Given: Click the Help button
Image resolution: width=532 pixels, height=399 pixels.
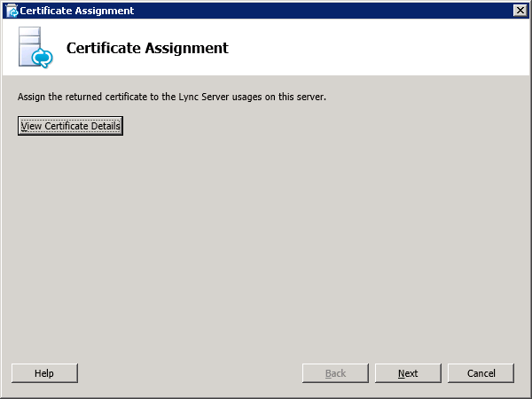Looking at the screenshot, I should 44,373.
